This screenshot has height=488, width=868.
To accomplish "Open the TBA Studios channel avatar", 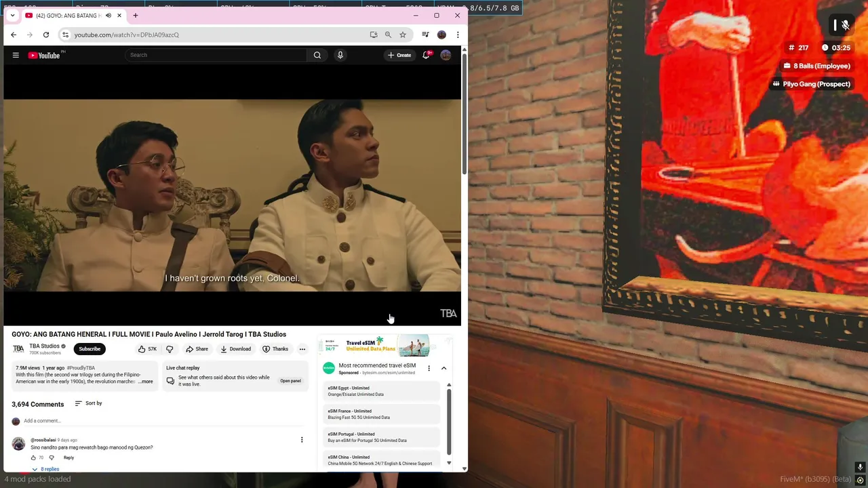I will 18,349.
